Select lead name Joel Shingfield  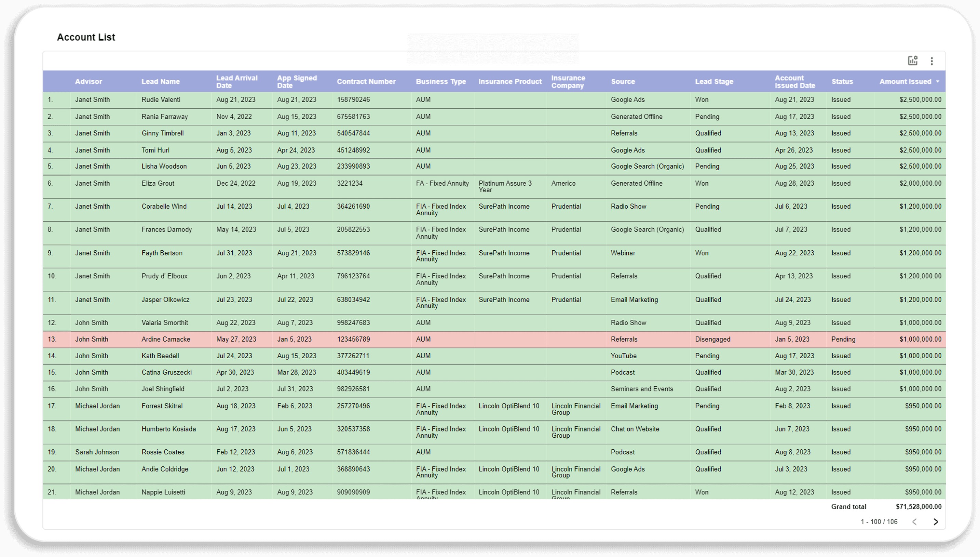pyautogui.click(x=163, y=389)
